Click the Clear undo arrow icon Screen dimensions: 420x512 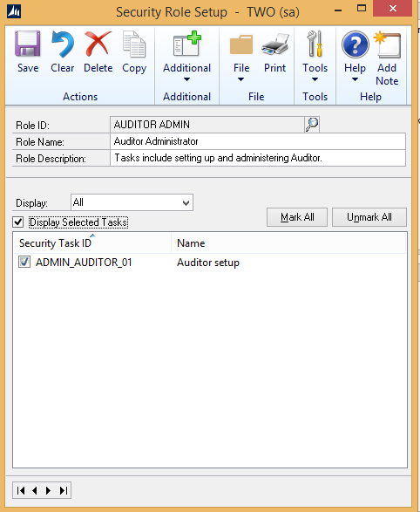click(62, 44)
